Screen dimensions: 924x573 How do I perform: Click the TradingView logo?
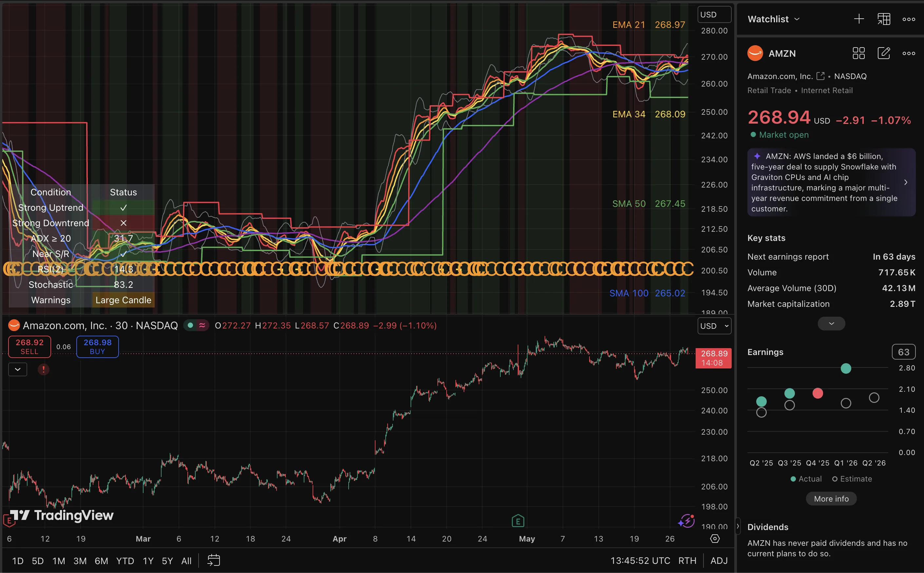pos(62,515)
